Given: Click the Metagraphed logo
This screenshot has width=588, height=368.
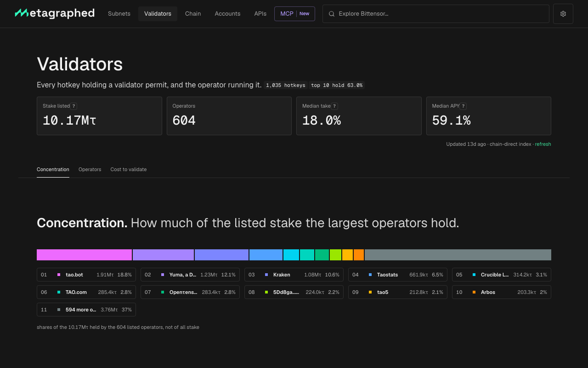Looking at the screenshot, I should click(55, 13).
